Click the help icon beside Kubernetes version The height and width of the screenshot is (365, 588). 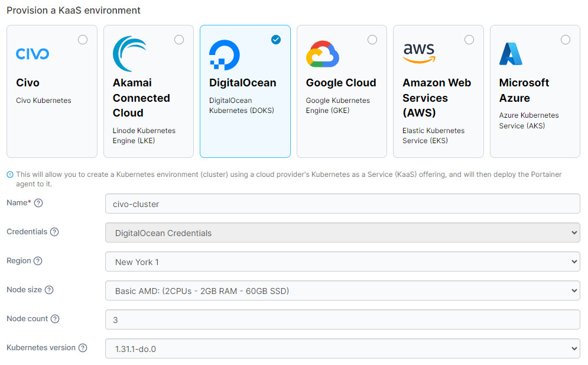point(83,348)
